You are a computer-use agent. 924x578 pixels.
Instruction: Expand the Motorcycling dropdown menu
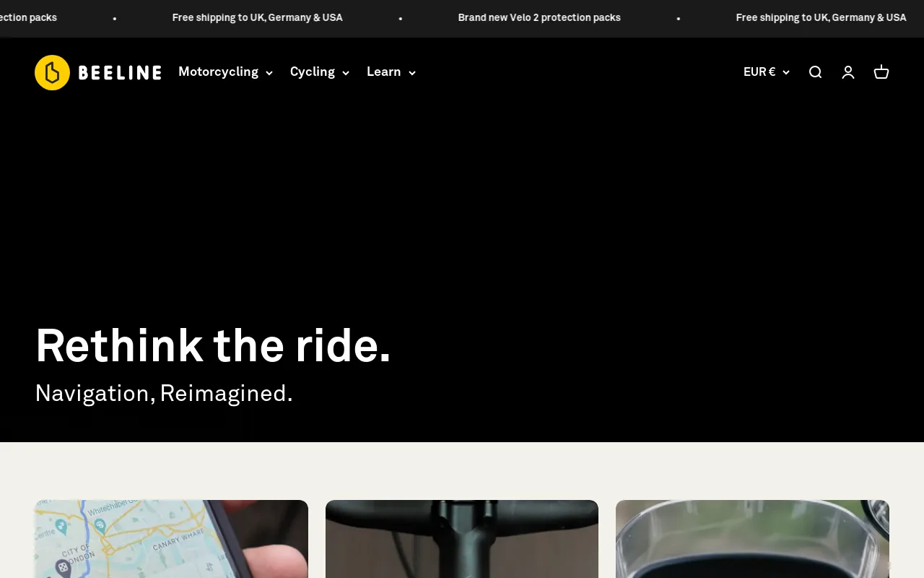[225, 72]
